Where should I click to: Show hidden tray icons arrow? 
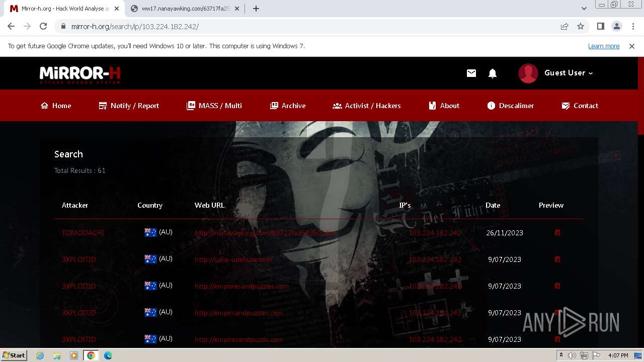point(561,355)
